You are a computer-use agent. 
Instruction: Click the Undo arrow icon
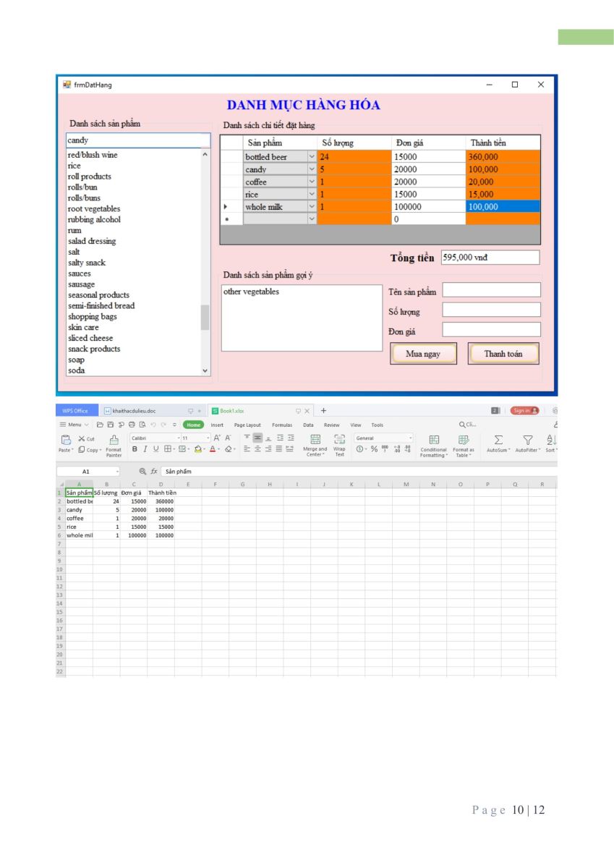[x=152, y=425]
